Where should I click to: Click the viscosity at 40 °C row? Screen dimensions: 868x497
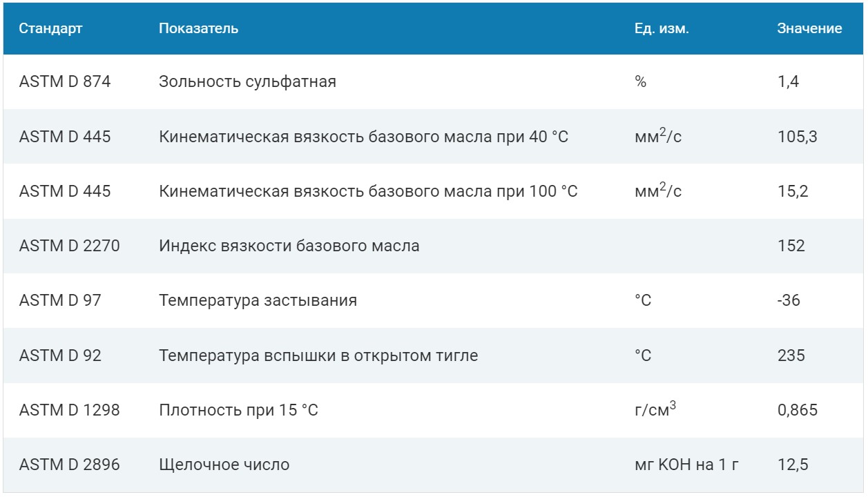pos(434,137)
